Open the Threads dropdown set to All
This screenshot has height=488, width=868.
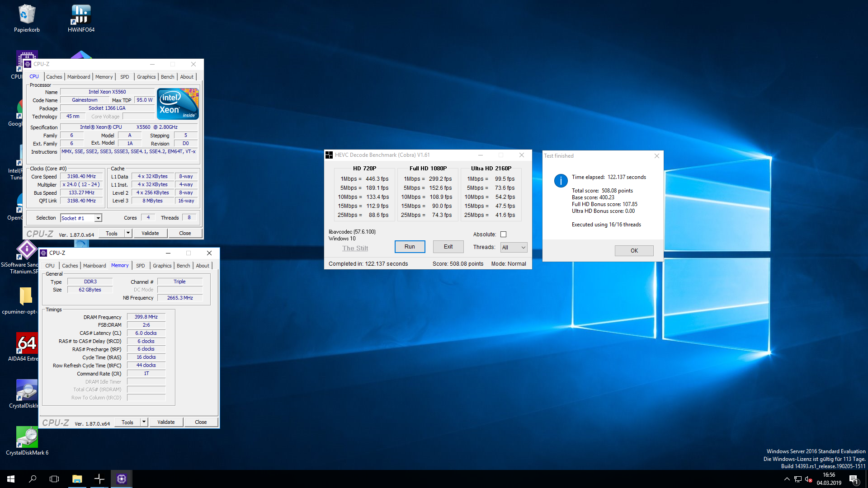(514, 247)
